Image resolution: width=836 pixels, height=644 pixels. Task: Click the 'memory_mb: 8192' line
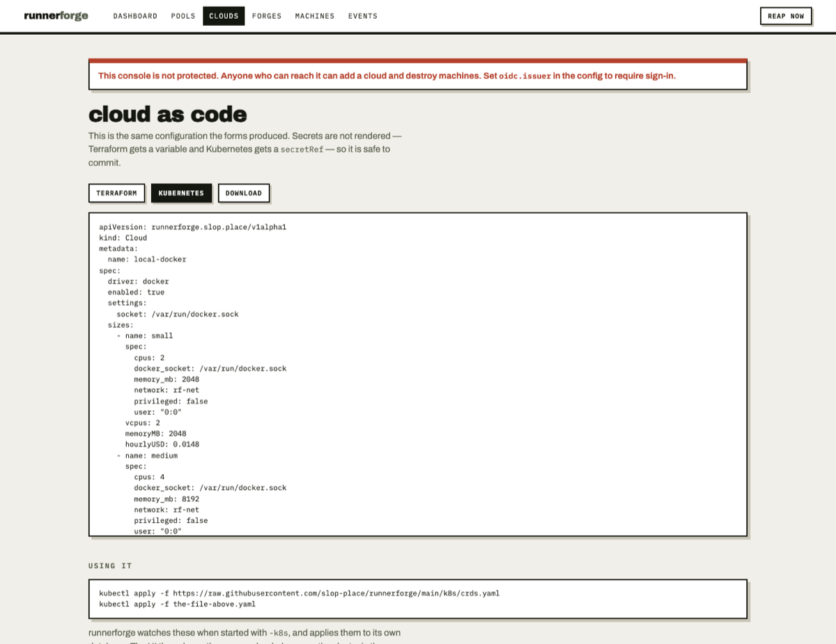pos(167,499)
